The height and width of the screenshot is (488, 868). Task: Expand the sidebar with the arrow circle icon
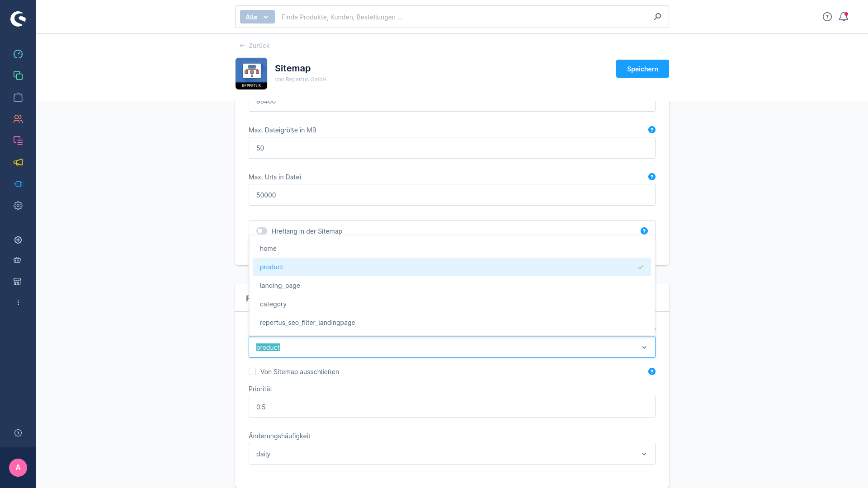pos(18,433)
